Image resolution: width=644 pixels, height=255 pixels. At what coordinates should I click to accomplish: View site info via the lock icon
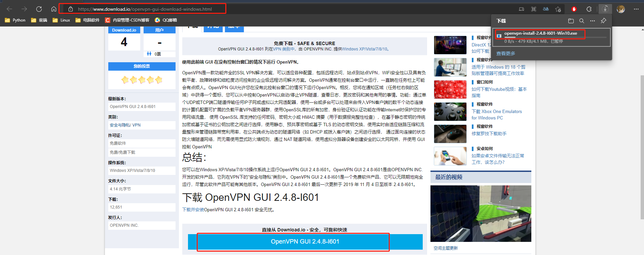click(70, 9)
